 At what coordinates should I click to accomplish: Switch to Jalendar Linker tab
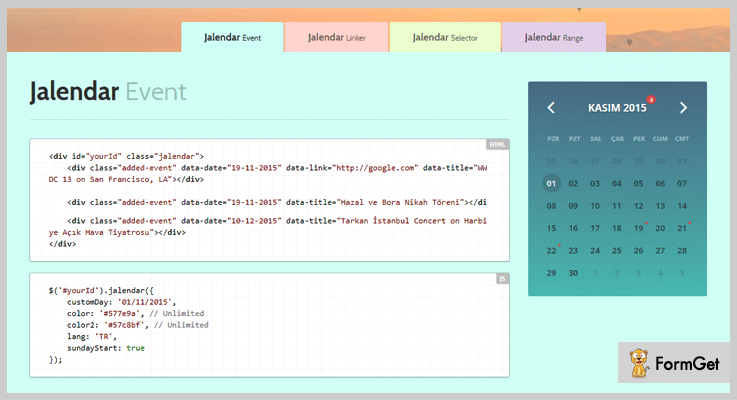(337, 37)
